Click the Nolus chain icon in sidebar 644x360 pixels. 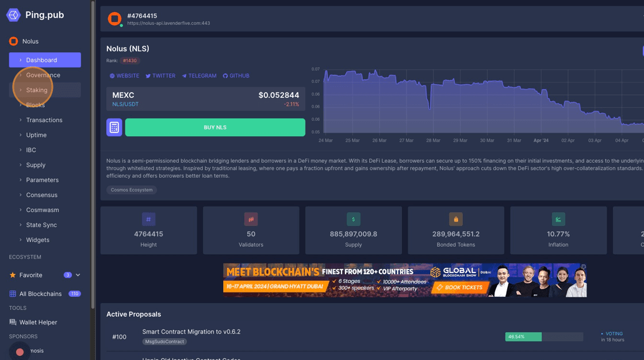[x=13, y=41]
